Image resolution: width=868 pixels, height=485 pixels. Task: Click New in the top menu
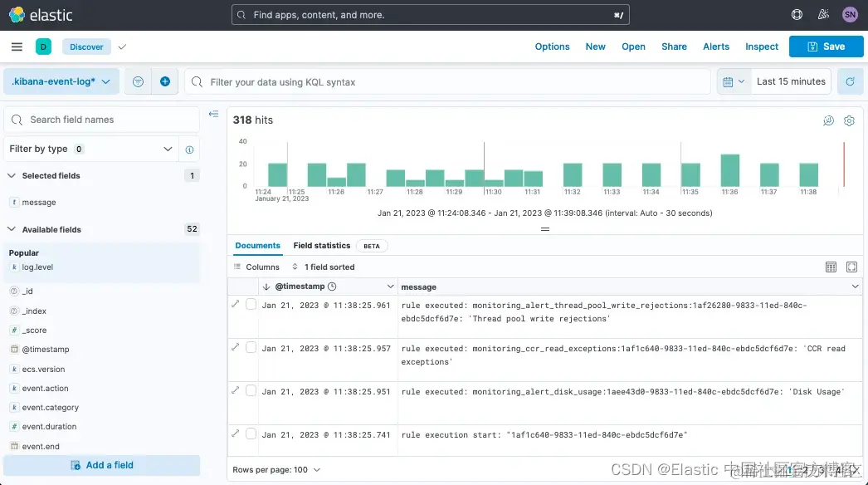coord(596,47)
